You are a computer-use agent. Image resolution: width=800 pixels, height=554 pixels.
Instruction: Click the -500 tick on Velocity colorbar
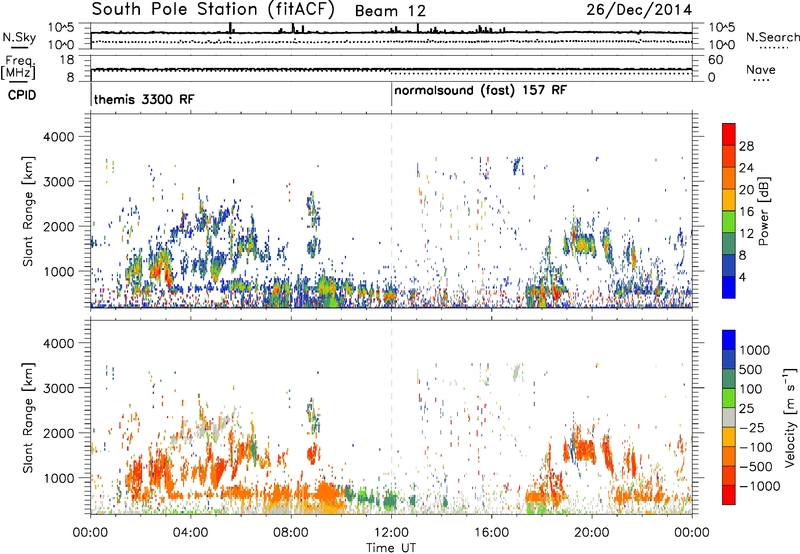(755, 466)
